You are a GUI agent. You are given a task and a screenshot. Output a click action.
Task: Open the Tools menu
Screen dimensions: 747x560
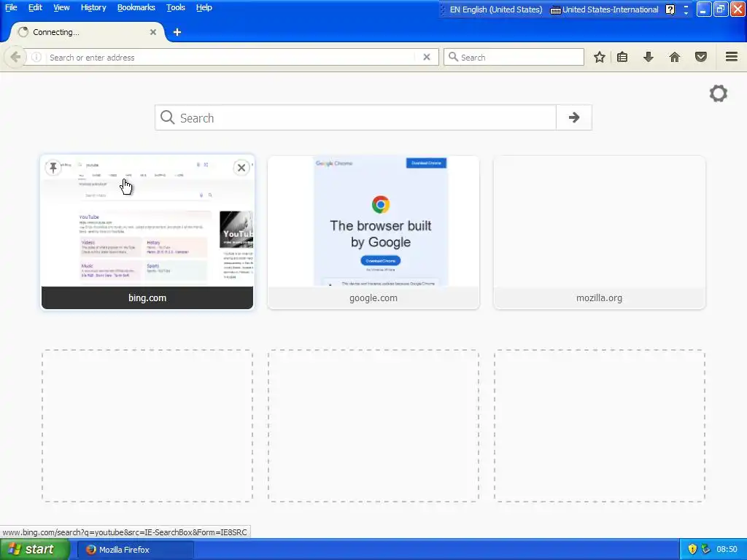point(176,7)
